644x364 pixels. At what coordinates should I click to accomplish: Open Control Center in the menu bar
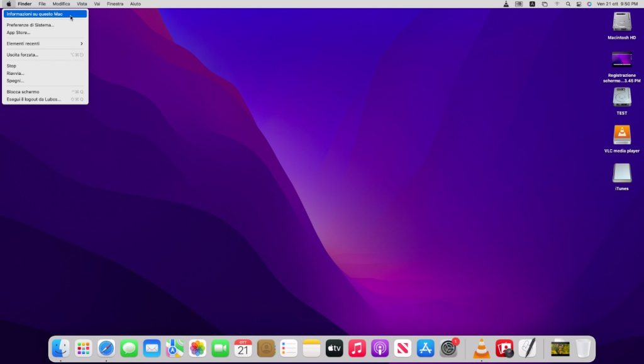pyautogui.click(x=579, y=4)
